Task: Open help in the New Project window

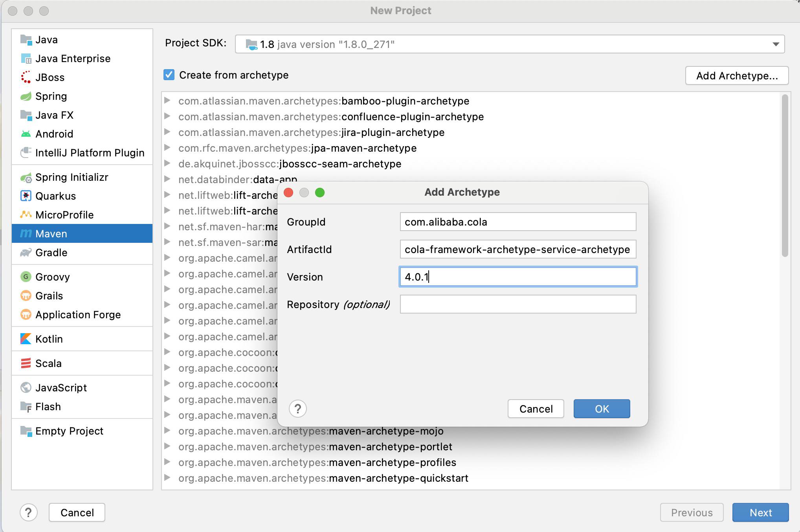Action: coord(29,512)
